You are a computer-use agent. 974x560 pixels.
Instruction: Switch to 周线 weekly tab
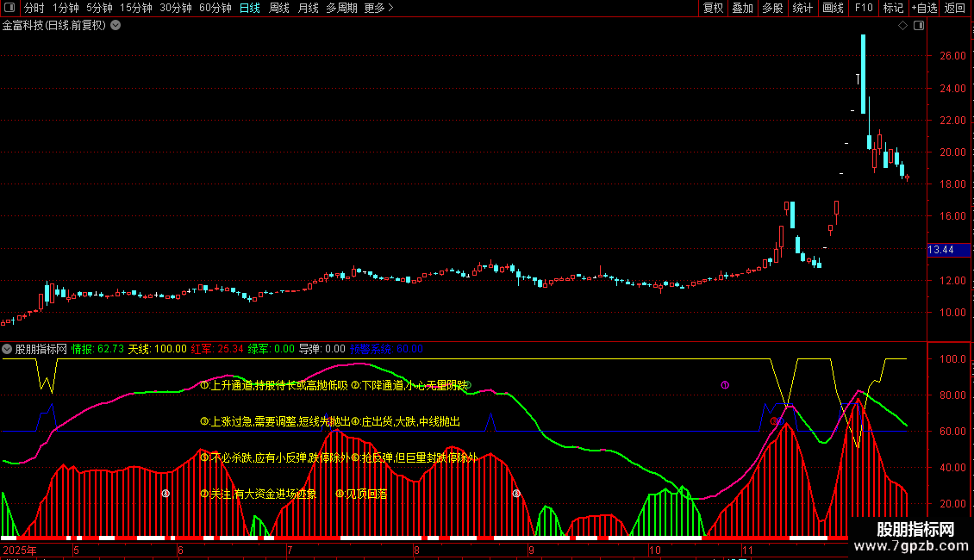[x=279, y=8]
